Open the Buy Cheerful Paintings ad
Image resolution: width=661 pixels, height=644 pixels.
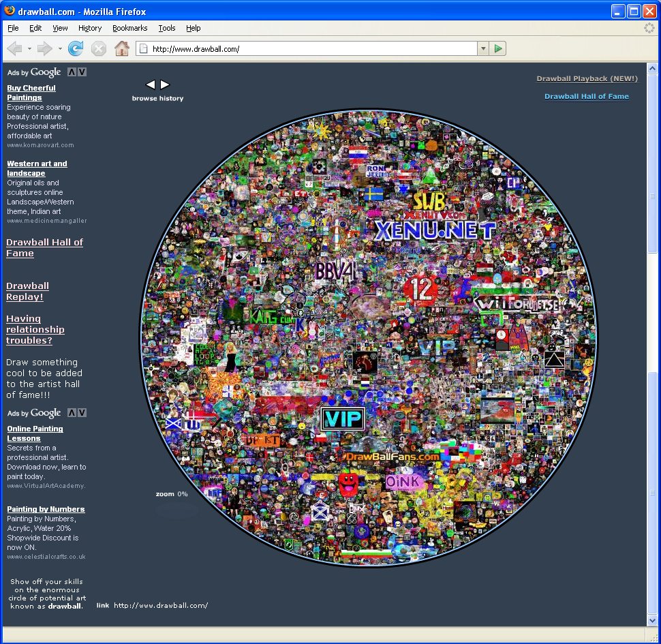[x=31, y=93]
